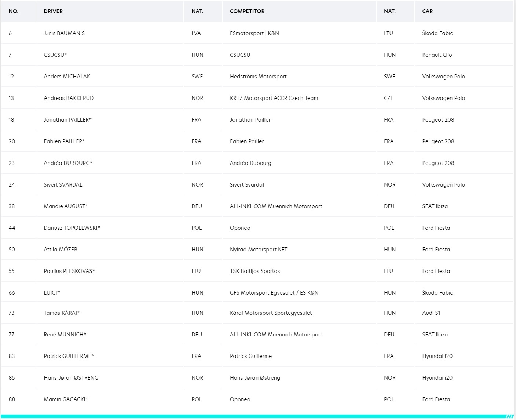Click Mandie AUGUST* driver name

pyautogui.click(x=66, y=206)
